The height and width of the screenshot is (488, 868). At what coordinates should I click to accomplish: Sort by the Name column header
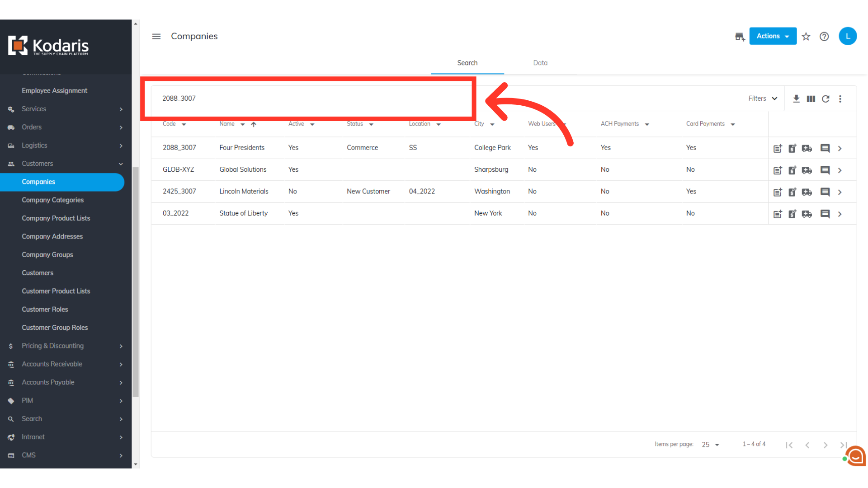(x=227, y=124)
